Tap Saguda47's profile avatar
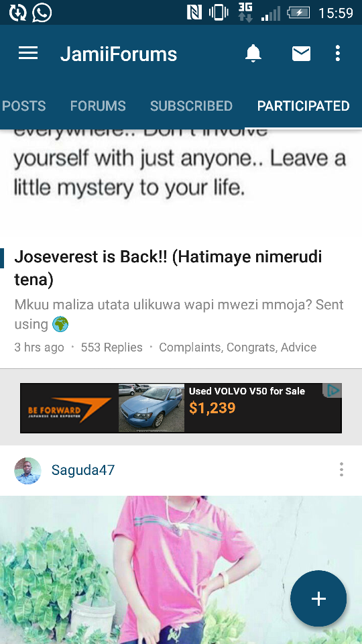Image resolution: width=362 pixels, height=644 pixels. click(28, 471)
